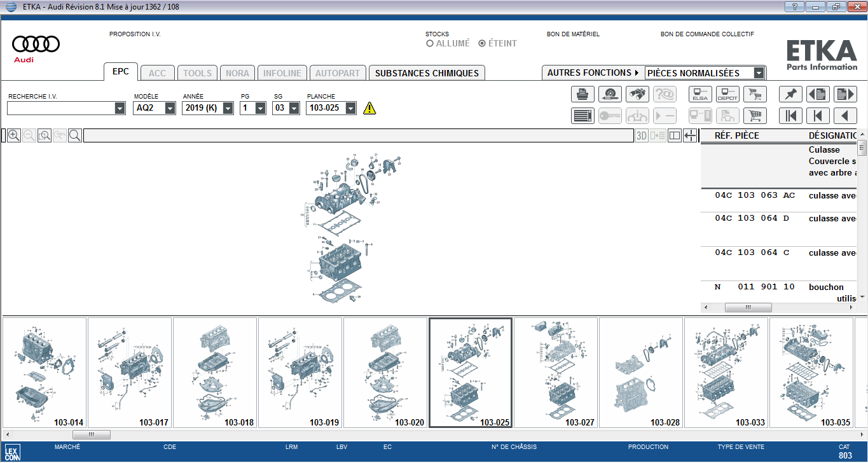Click the BON DE MATÉRIEL label
This screenshot has width=868, height=463.
pos(573,34)
